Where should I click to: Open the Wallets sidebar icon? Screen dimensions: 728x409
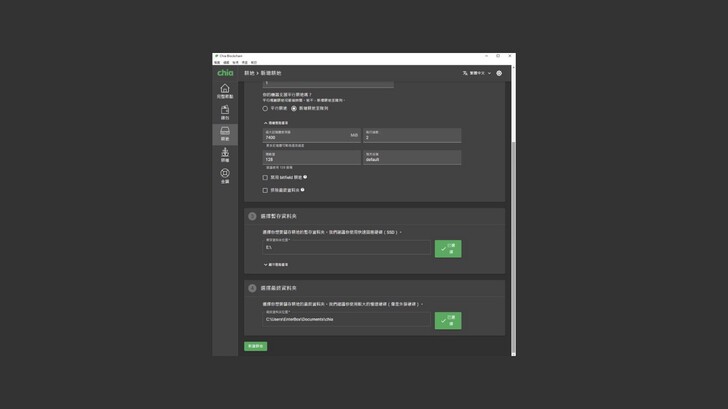click(x=225, y=112)
